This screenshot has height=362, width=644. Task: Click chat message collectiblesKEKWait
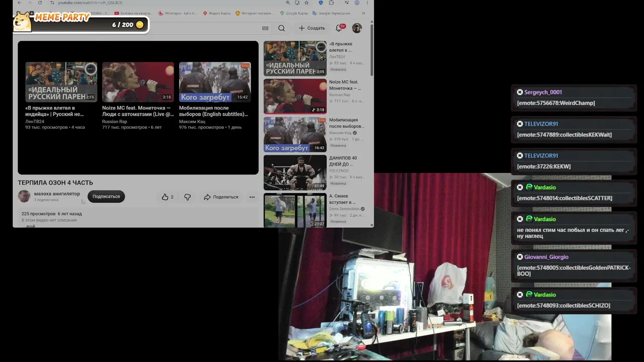pos(565,135)
